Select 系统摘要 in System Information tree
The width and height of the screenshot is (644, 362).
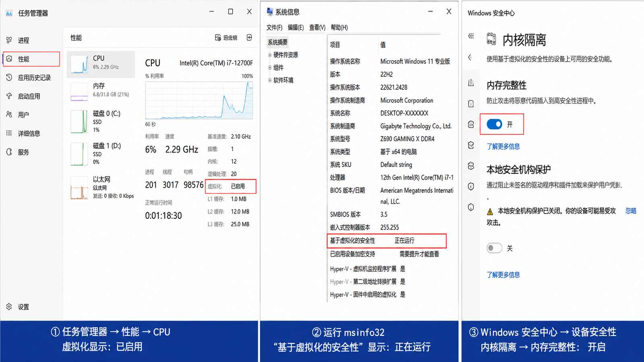pyautogui.click(x=278, y=42)
